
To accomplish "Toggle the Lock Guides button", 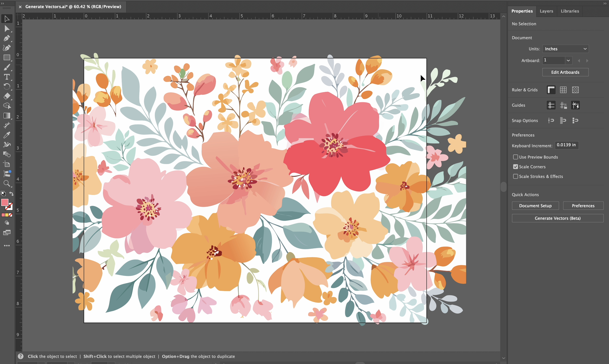I will coord(563,105).
